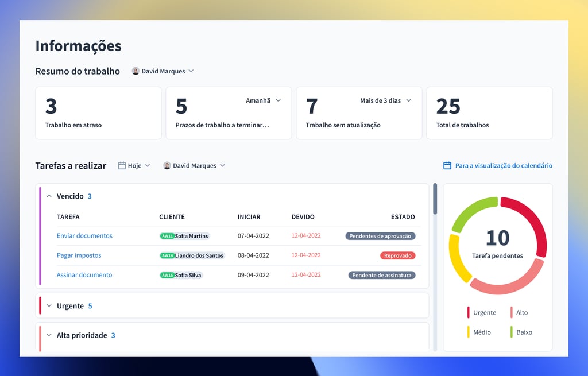Click the AW15 client badge

[x=167, y=275]
